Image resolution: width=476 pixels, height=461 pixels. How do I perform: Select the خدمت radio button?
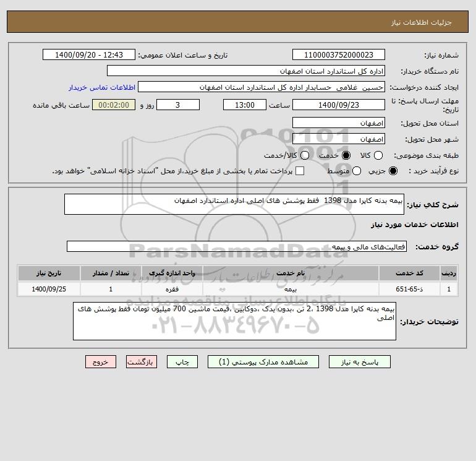tap(346, 155)
